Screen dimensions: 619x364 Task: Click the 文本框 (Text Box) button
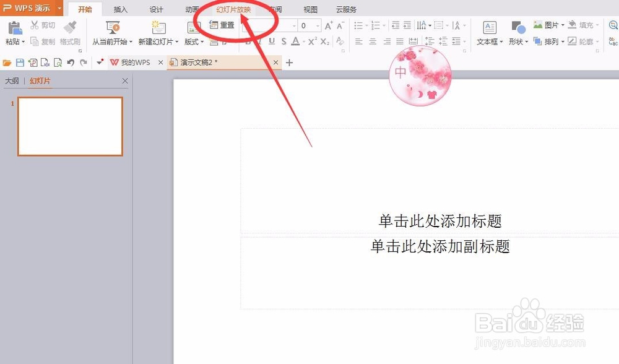489,34
